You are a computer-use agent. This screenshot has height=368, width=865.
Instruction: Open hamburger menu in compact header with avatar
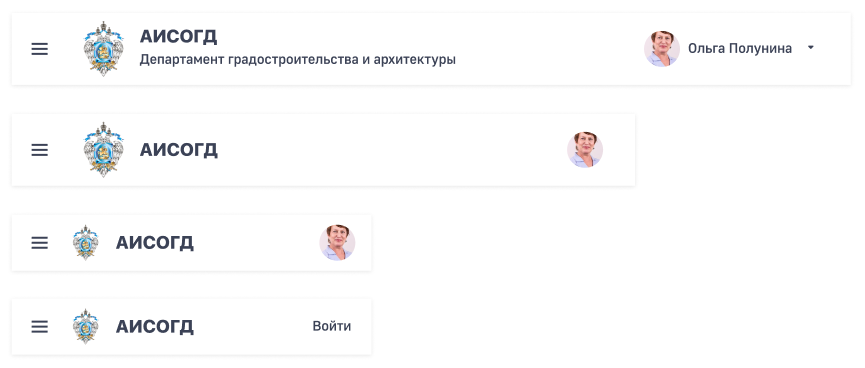pyautogui.click(x=39, y=243)
